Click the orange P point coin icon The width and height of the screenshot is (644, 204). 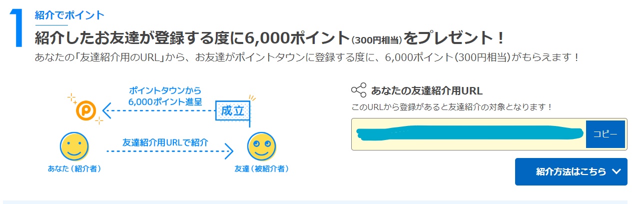click(x=86, y=110)
